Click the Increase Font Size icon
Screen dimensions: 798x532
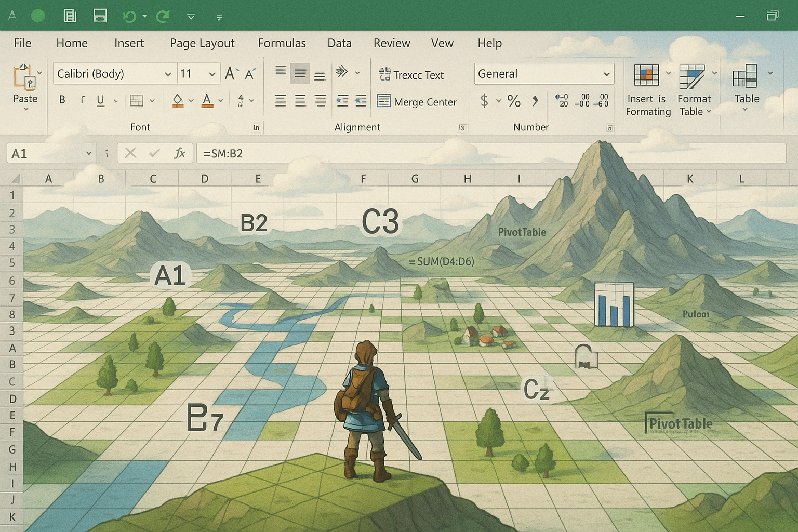(x=232, y=74)
